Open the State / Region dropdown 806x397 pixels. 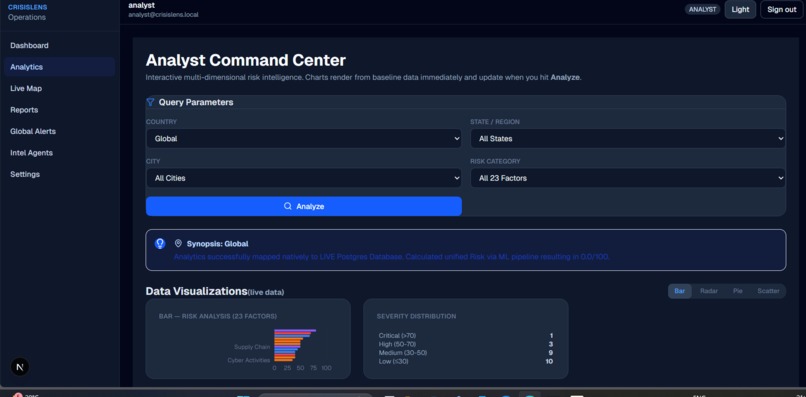tap(628, 138)
